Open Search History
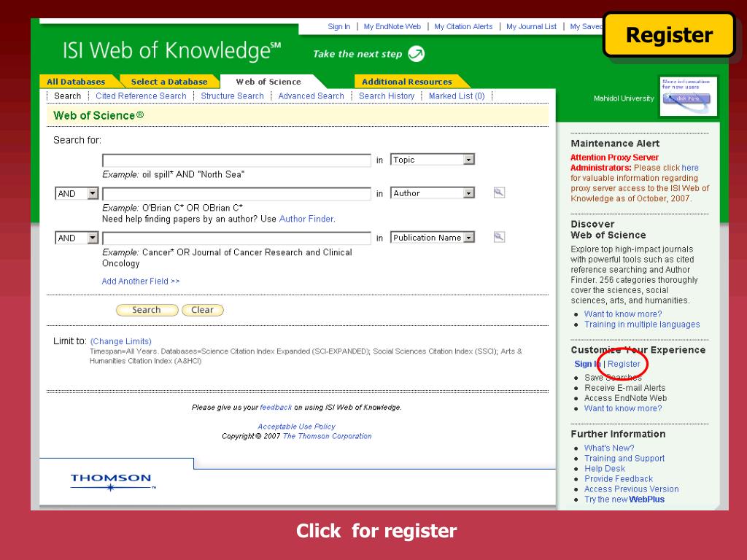 pos(387,96)
